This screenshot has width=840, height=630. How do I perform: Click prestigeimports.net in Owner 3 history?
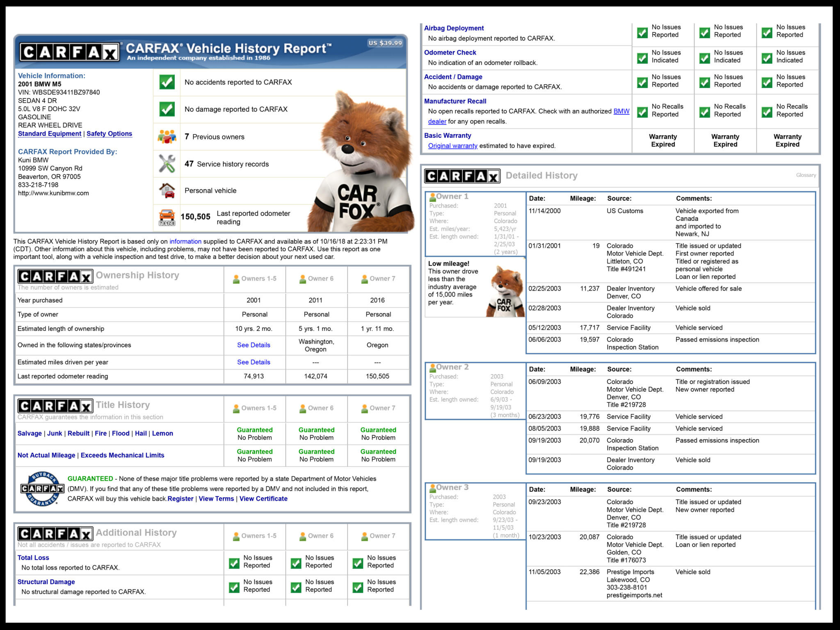tap(635, 595)
